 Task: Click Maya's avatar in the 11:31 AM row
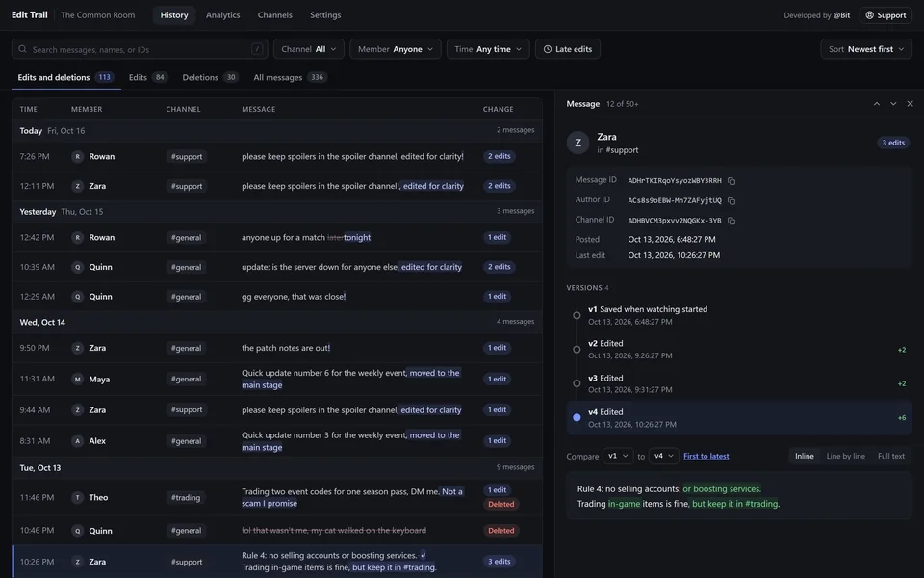click(x=77, y=380)
